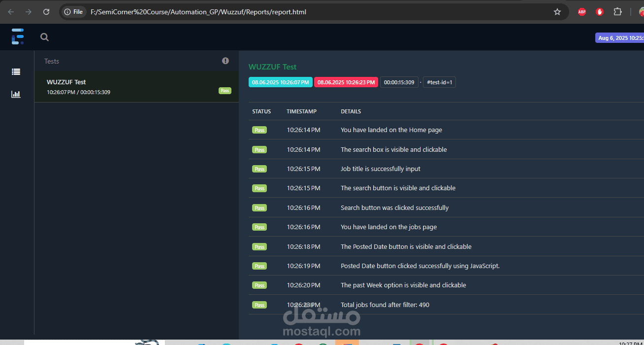The image size is (644, 345).
Task: Click timestamp 10:26:20 PM
Action: coord(303,285)
